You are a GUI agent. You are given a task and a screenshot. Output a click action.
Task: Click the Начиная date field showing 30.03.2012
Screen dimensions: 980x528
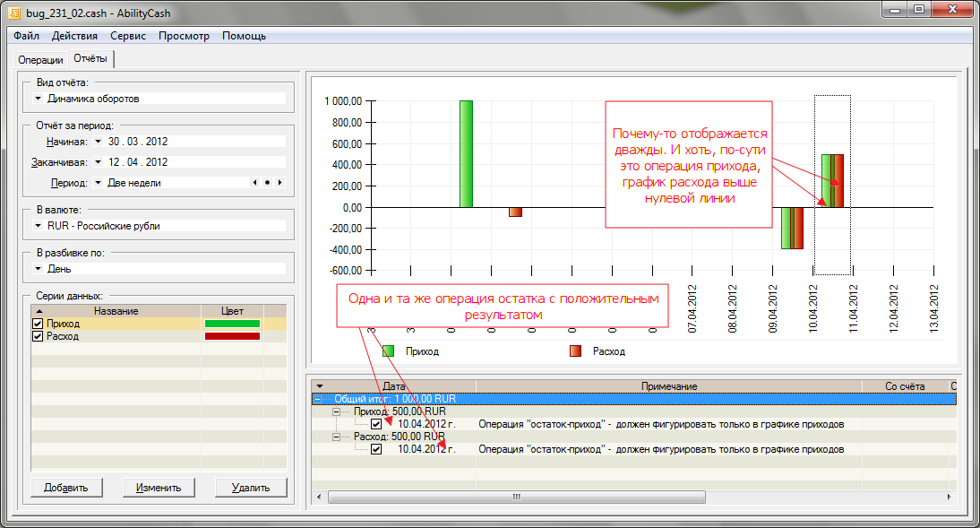point(138,142)
